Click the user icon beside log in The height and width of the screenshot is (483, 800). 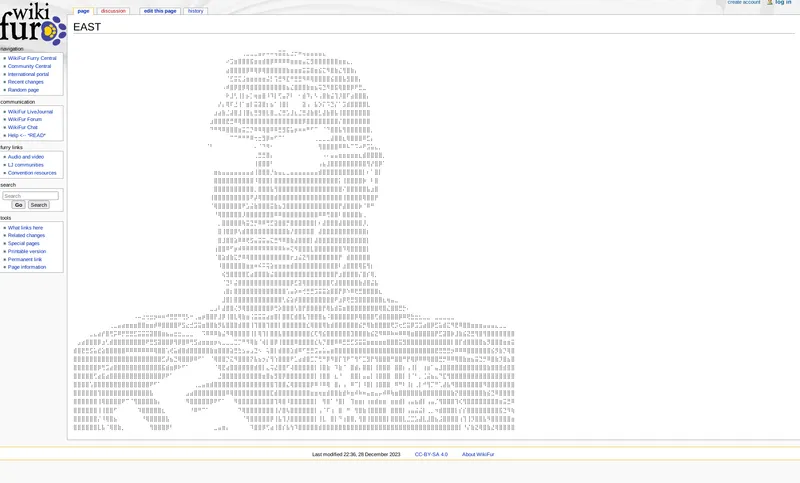(x=770, y=3)
